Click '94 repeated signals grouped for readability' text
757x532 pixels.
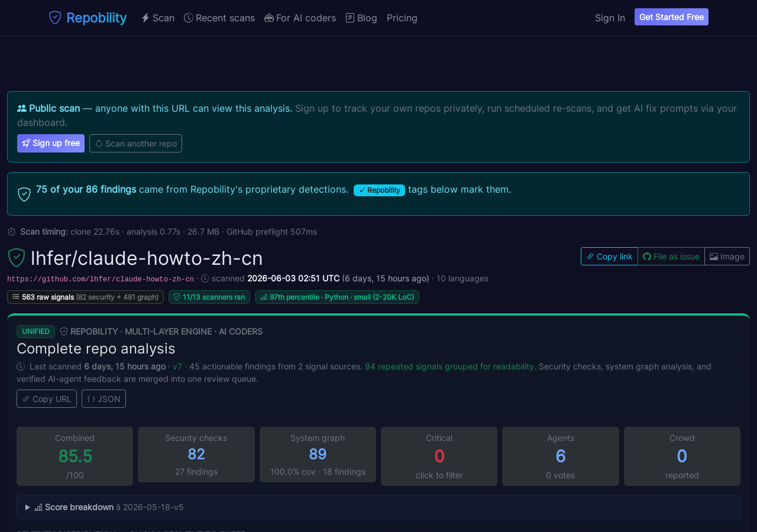(451, 366)
